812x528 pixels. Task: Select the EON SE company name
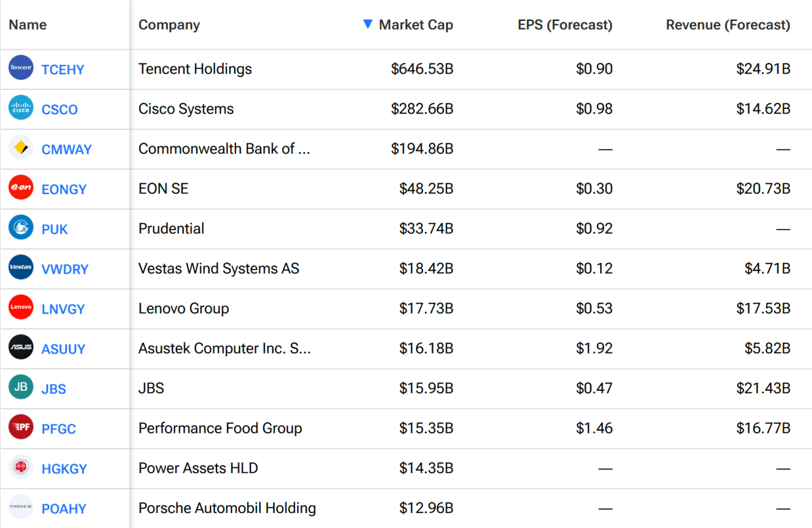click(x=163, y=189)
